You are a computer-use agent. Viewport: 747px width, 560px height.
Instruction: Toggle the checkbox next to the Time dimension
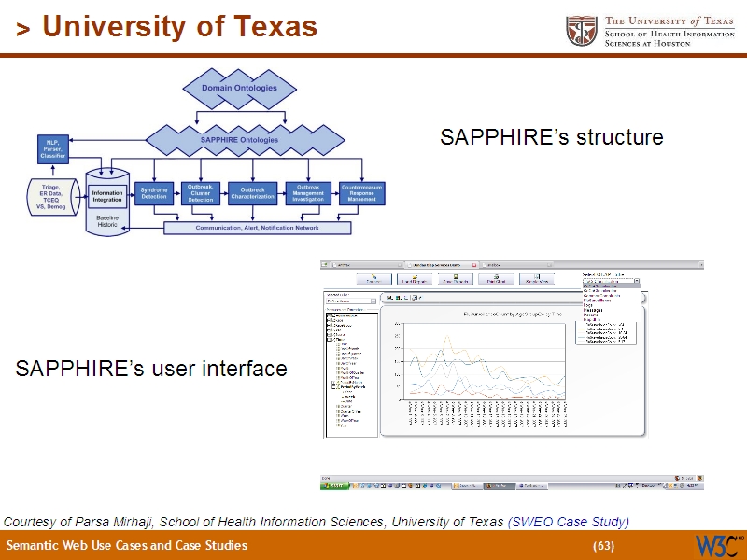pyautogui.click(x=332, y=340)
